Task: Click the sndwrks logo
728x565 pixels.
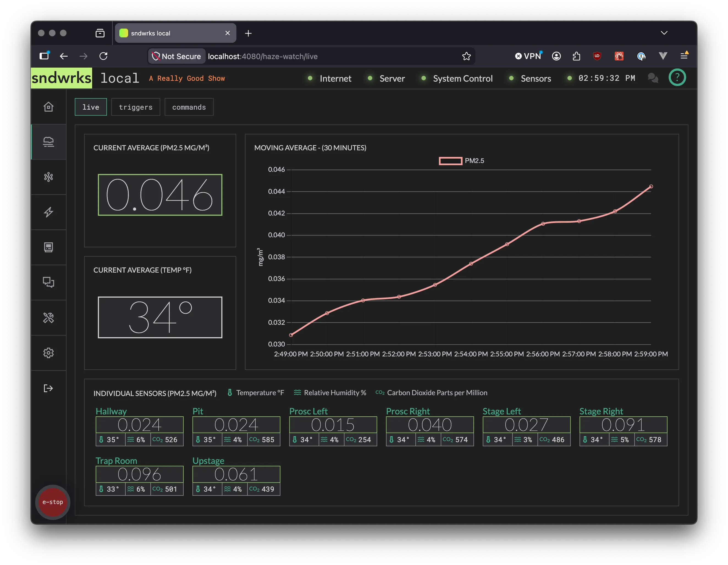Action: [61, 78]
